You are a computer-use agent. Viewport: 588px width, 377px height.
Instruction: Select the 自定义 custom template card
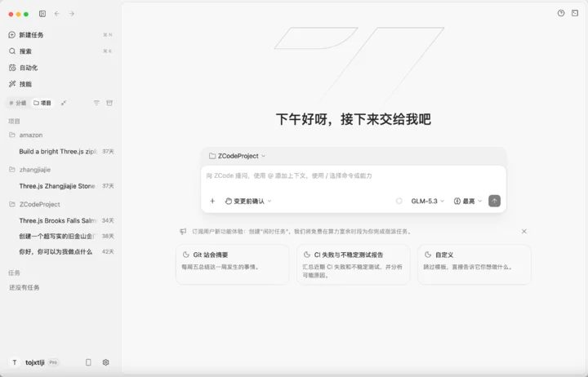(474, 264)
